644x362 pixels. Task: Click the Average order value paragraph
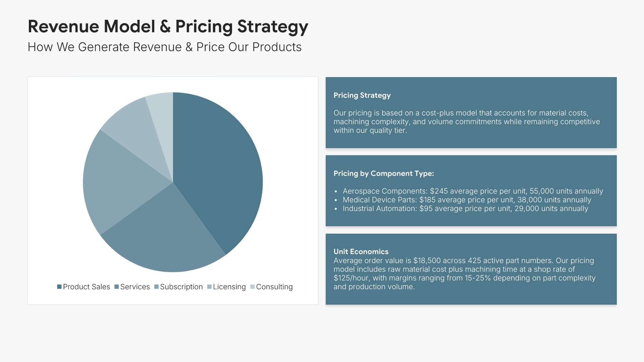[x=464, y=274]
